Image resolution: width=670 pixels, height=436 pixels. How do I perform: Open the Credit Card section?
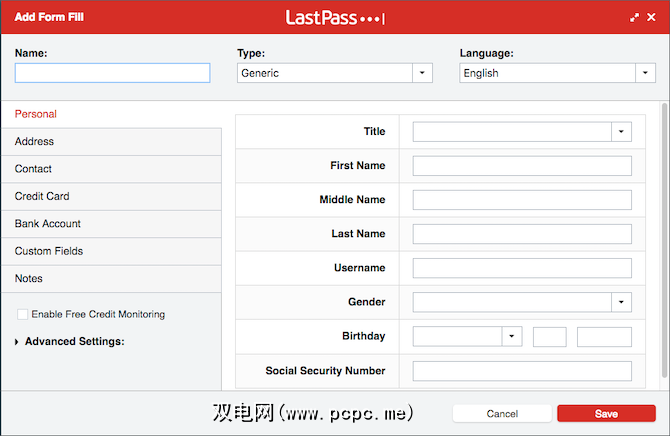(111, 196)
